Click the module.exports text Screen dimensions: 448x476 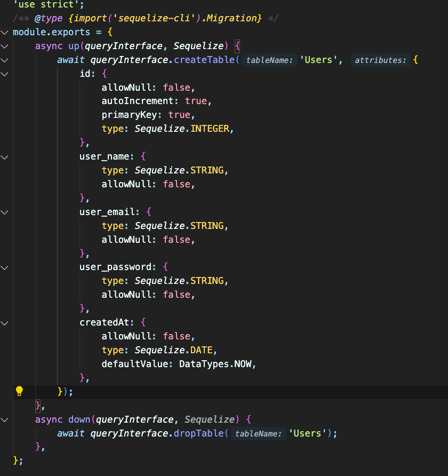(52, 32)
